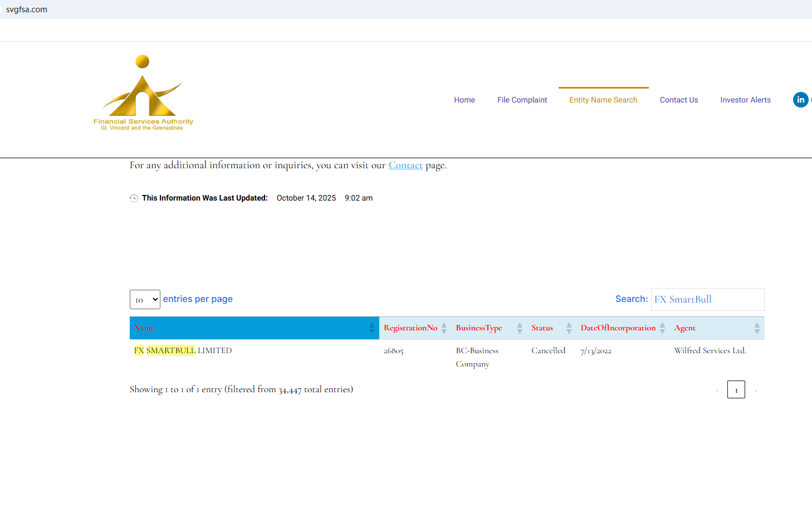812x512 pixels.
Task: Click the Search input field
Action: point(707,300)
